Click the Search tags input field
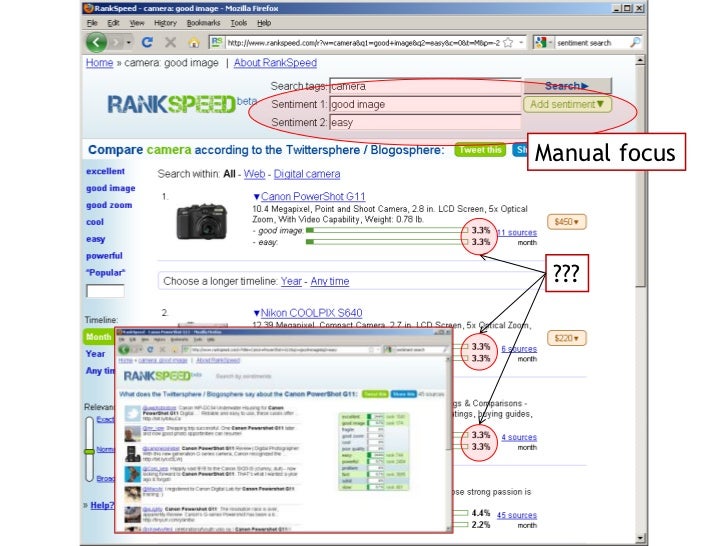 (x=426, y=86)
